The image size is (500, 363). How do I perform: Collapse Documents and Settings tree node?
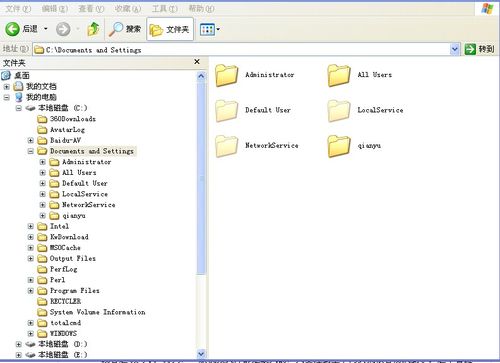click(31, 151)
